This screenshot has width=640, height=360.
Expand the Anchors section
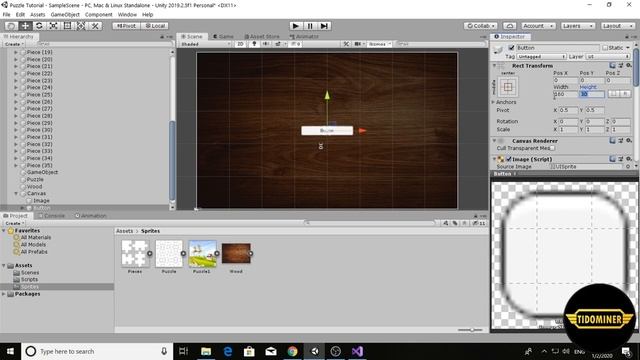493,102
